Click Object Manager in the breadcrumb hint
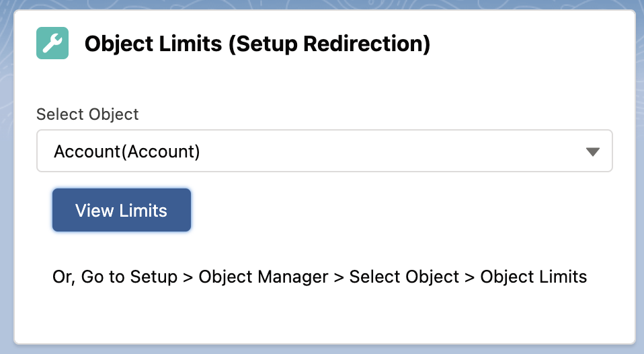The height and width of the screenshot is (354, 644). click(264, 277)
